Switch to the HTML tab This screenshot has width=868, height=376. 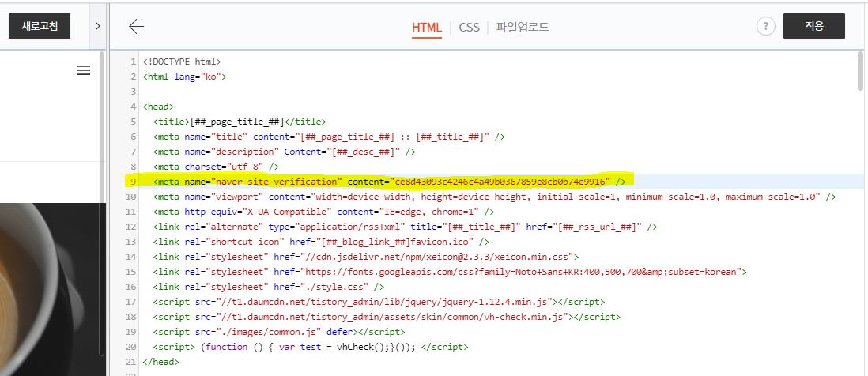427,28
